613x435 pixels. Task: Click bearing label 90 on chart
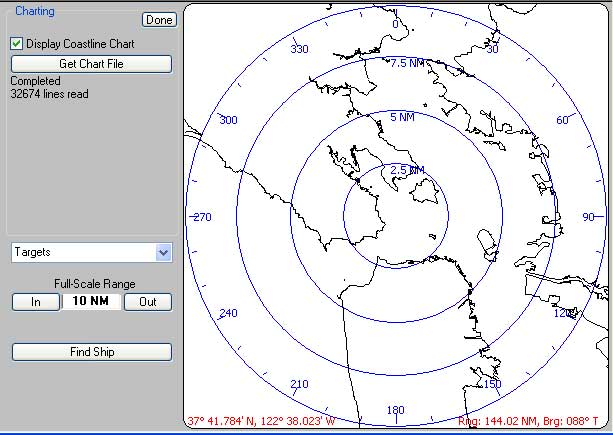pyautogui.click(x=588, y=217)
